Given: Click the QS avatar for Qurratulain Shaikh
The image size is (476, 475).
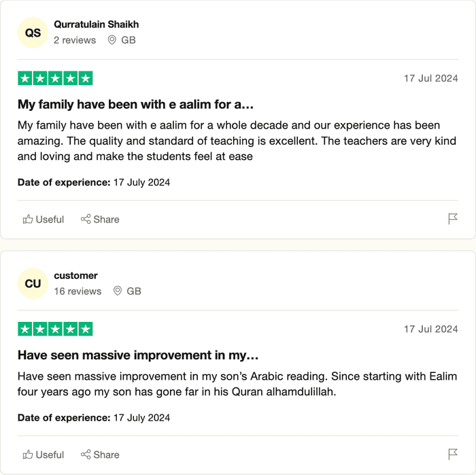Looking at the screenshot, I should 33,33.
